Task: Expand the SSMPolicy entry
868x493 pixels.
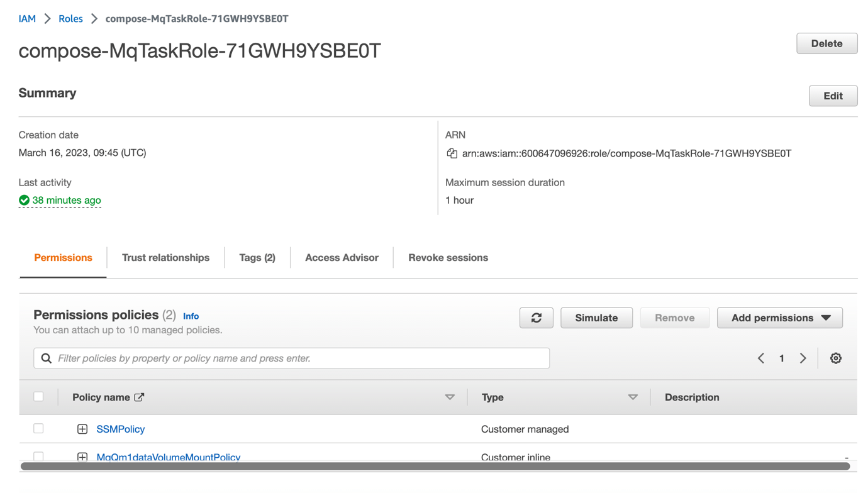Action: tap(82, 428)
